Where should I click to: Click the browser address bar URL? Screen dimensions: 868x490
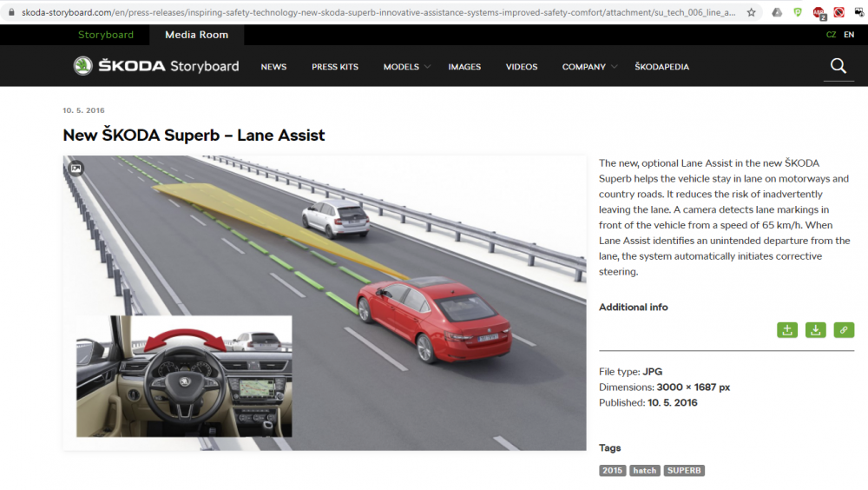coord(378,12)
